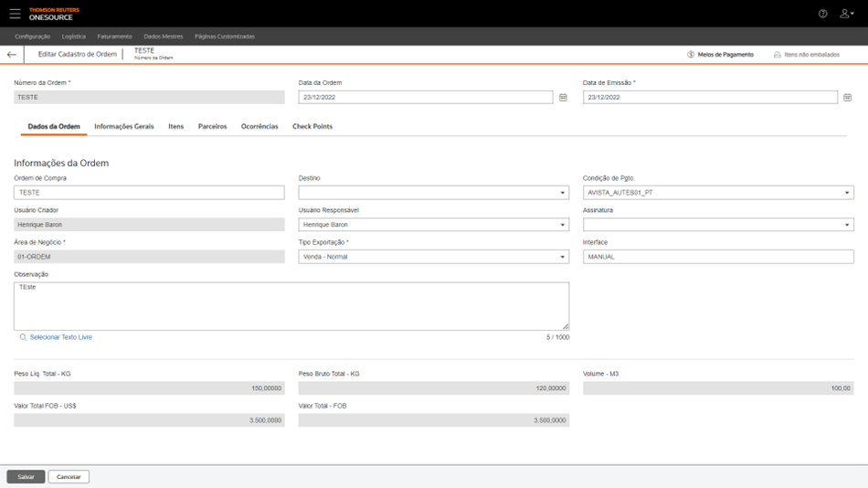
Task: Click the Thomson Reuters ONESOURCE logo
Action: coord(54,14)
